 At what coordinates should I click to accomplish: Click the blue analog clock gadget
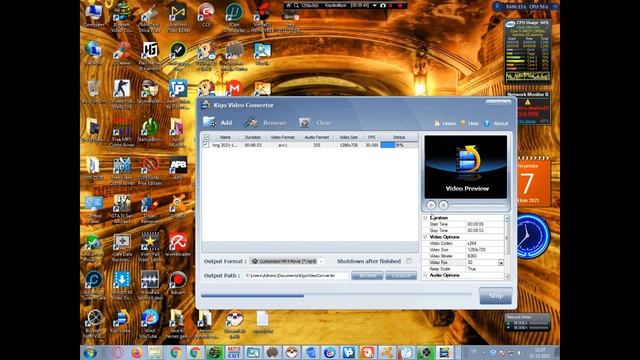click(532, 236)
